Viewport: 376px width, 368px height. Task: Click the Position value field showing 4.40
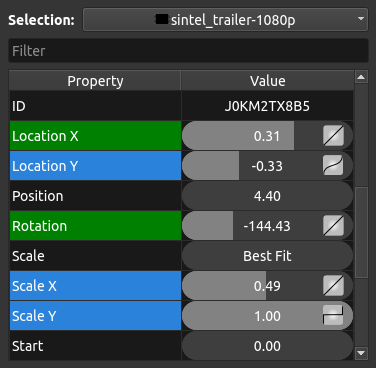coord(267,196)
